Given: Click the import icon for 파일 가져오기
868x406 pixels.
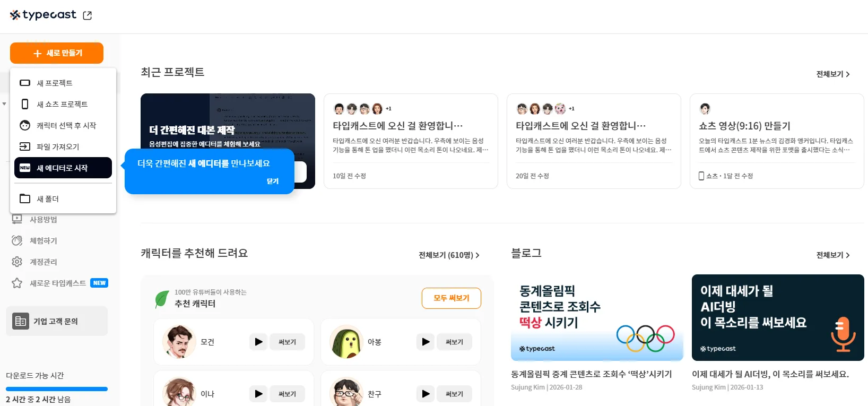Looking at the screenshot, I should click(25, 146).
